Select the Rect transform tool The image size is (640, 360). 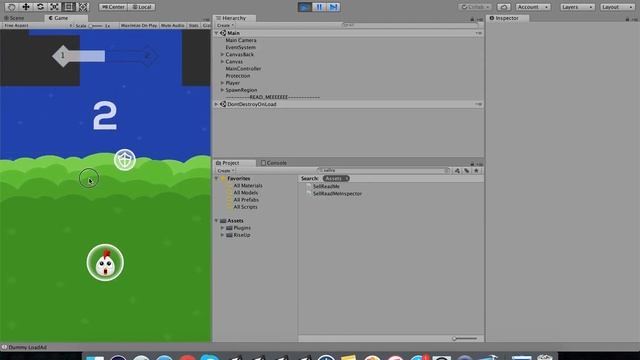69,7
